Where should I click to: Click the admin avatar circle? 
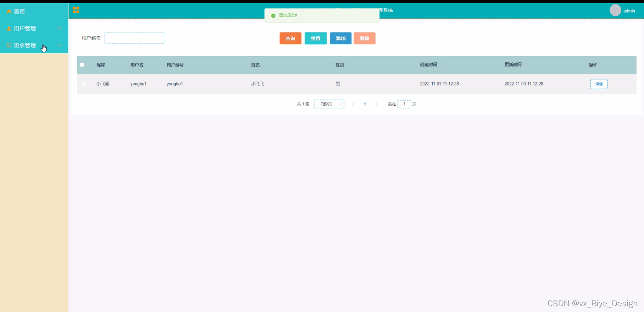pos(615,11)
